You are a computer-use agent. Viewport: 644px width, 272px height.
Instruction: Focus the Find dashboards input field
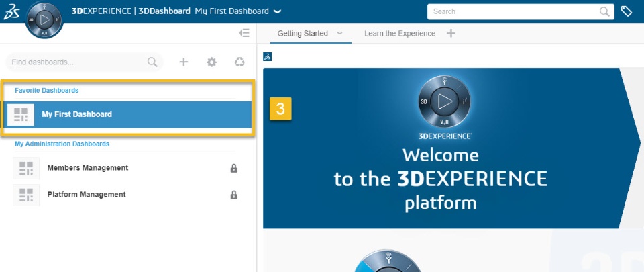78,62
